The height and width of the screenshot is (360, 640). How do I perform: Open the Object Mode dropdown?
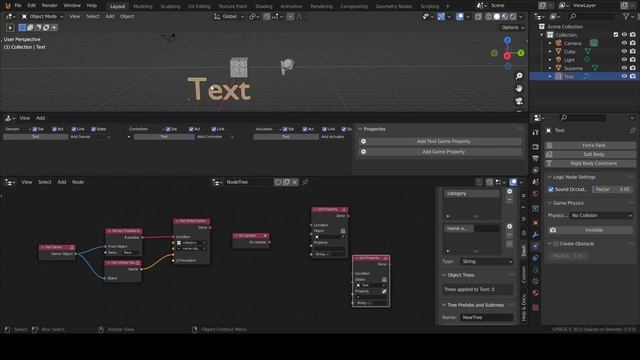[42, 17]
